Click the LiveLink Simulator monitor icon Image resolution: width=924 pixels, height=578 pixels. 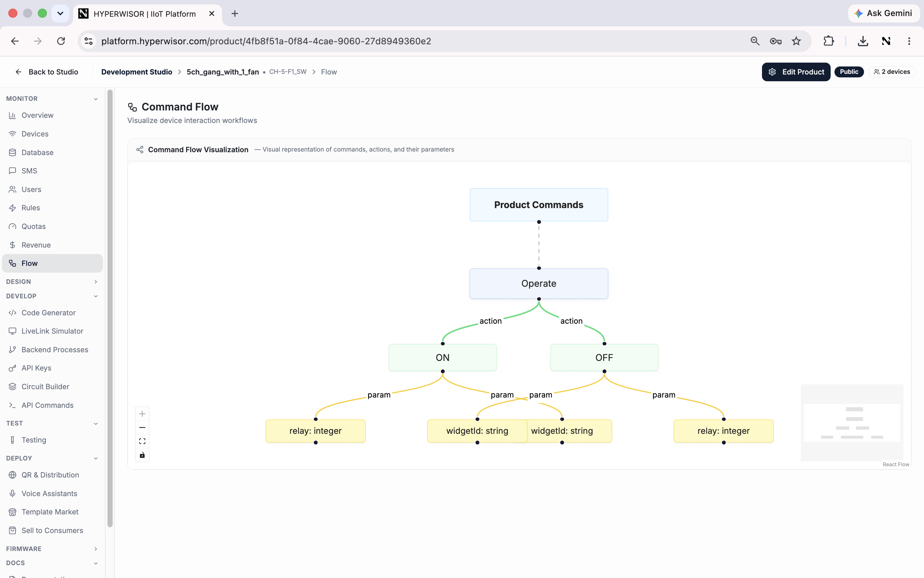(x=13, y=331)
